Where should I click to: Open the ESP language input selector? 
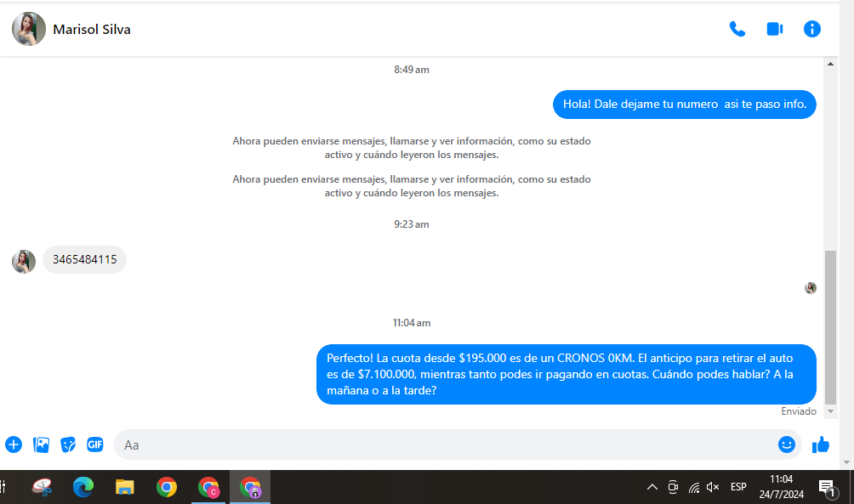(x=738, y=487)
